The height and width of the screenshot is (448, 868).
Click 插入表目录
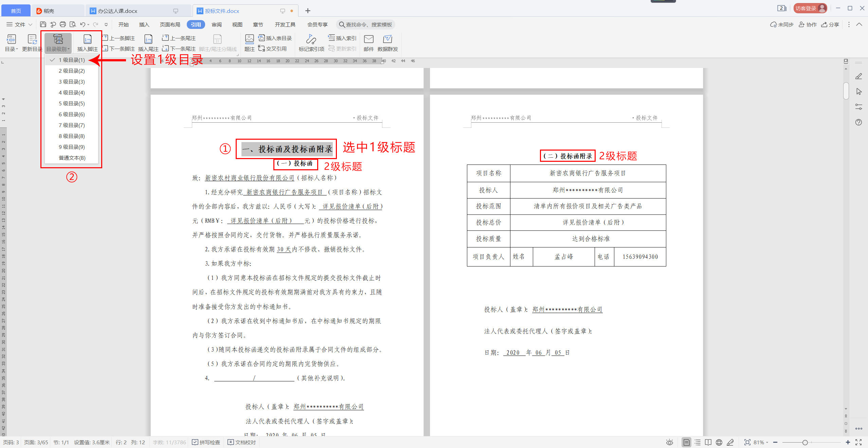click(x=275, y=38)
